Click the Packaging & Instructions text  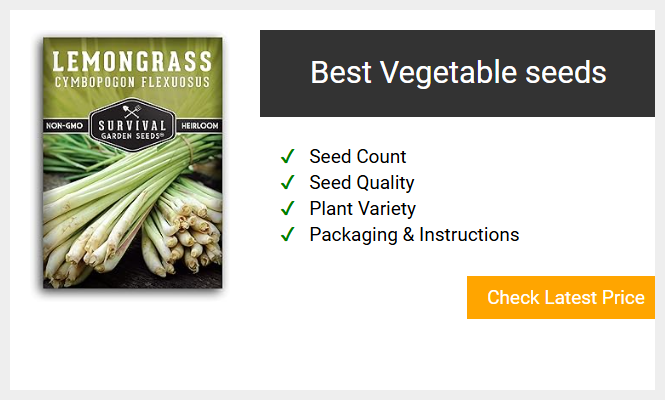click(x=414, y=235)
